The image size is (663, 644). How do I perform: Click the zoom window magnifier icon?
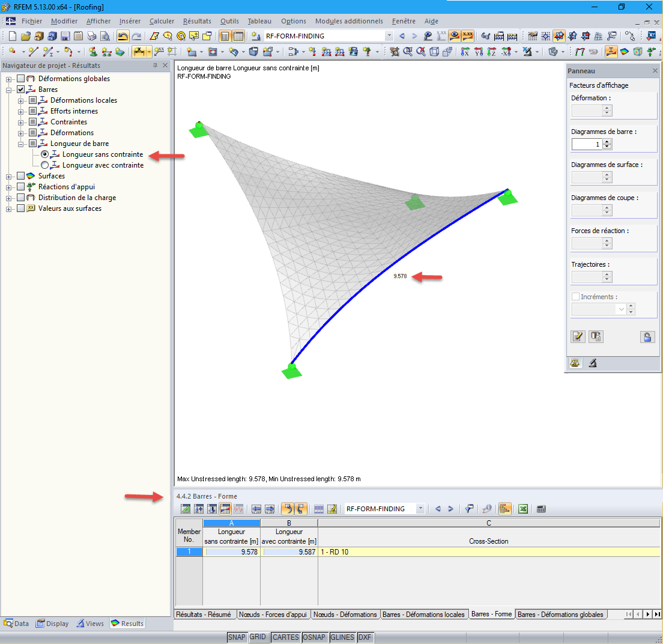tap(408, 52)
